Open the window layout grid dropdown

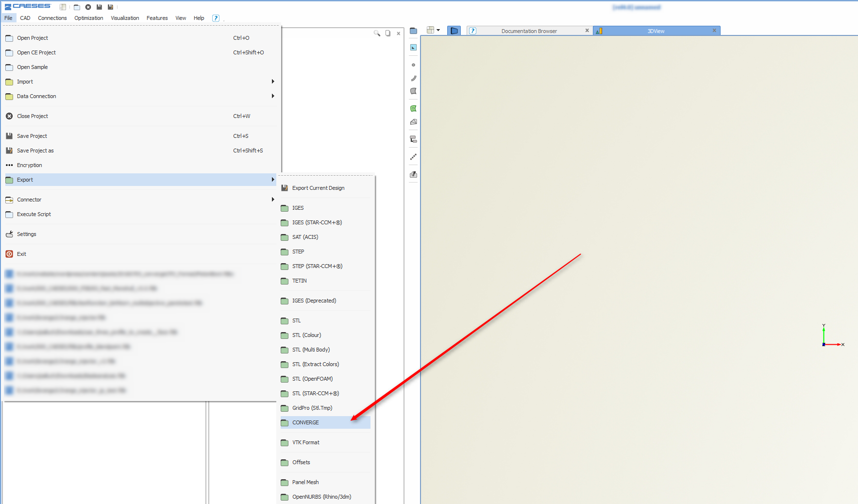click(433, 30)
